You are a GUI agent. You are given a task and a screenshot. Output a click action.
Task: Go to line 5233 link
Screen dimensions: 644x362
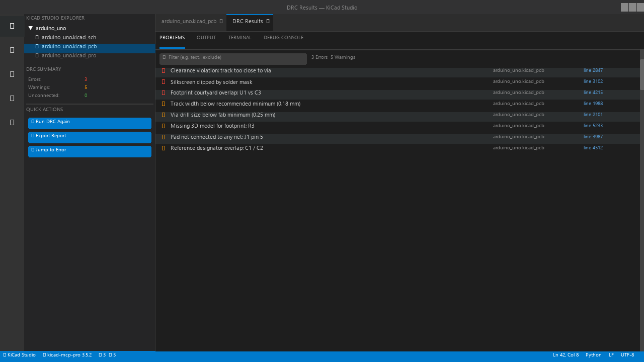click(x=593, y=126)
